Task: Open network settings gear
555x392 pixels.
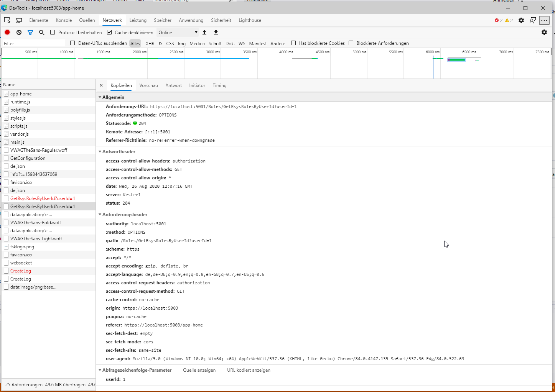Action: [x=544, y=32]
